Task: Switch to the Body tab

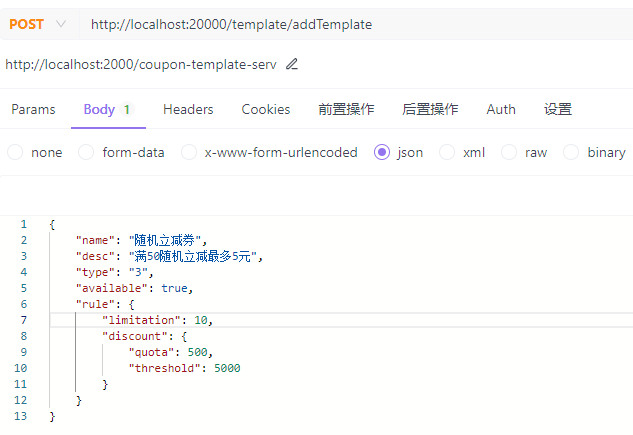Action: click(108, 109)
